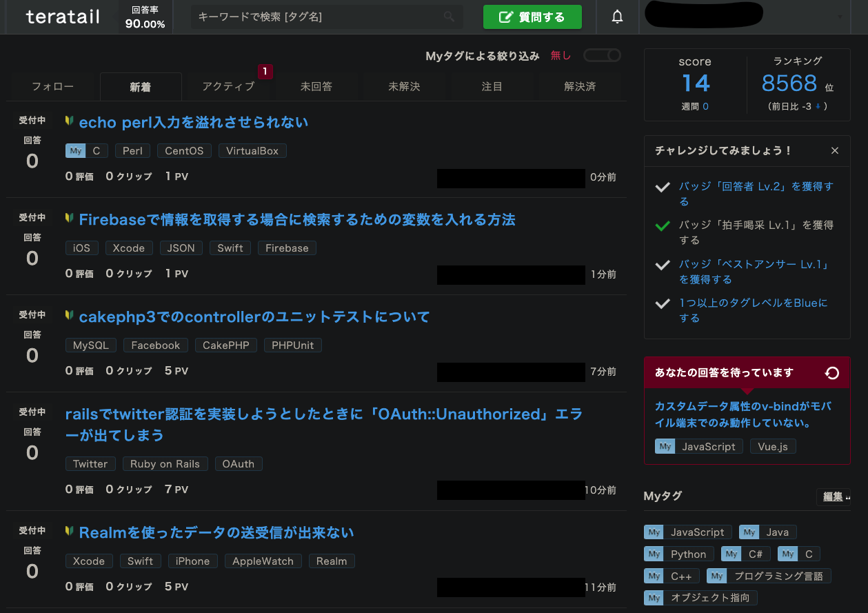The width and height of the screenshot is (868, 613).
Task: Click the CakePHP tag
Action: tap(226, 345)
